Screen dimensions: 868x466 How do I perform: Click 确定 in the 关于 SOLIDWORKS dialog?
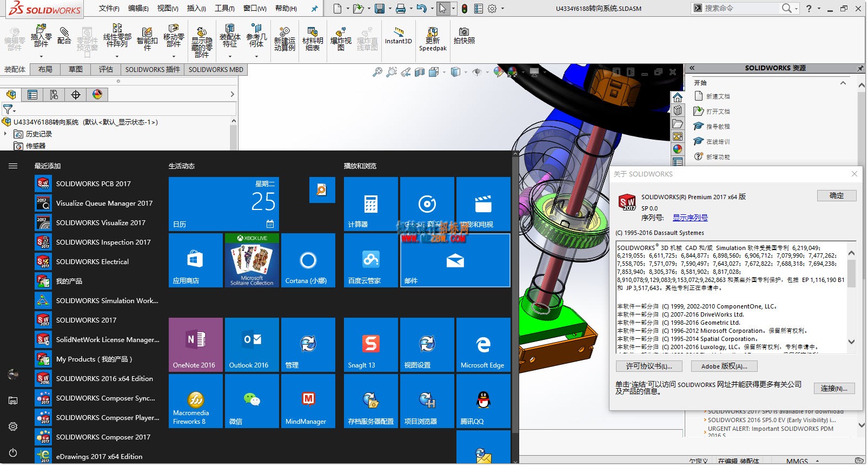point(837,196)
